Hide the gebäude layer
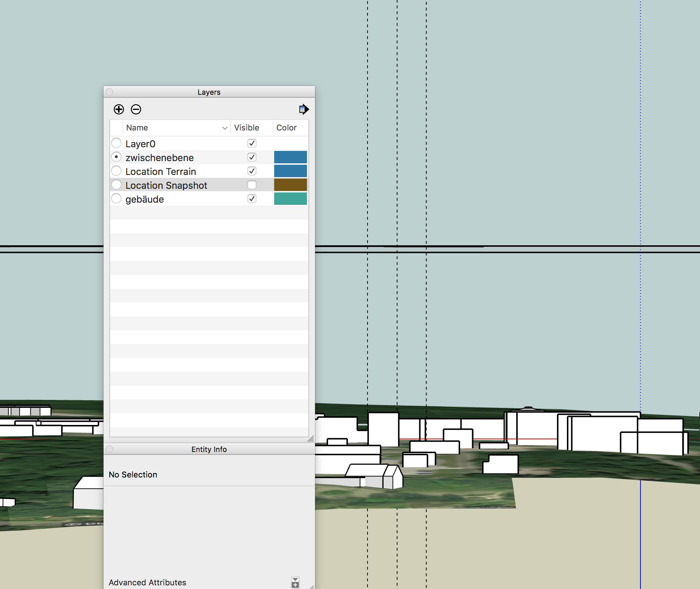The image size is (700, 589). [x=252, y=199]
